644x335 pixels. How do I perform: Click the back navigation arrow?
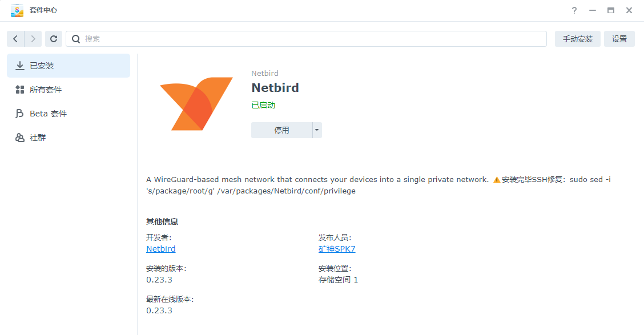click(15, 39)
